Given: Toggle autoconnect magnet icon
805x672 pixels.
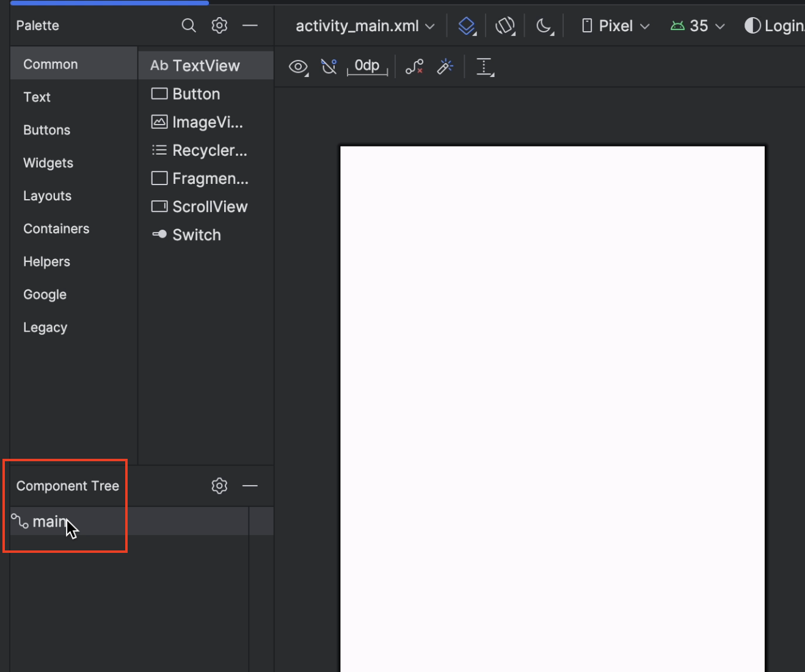Looking at the screenshot, I should (329, 67).
